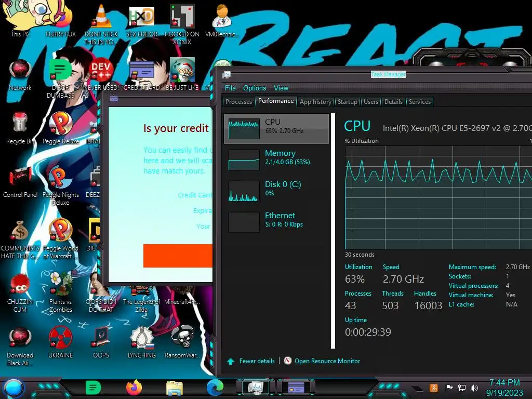Launch Peggle Nights Deluxe shortcut
This screenshot has width=532, height=399.
pyautogui.click(x=61, y=185)
